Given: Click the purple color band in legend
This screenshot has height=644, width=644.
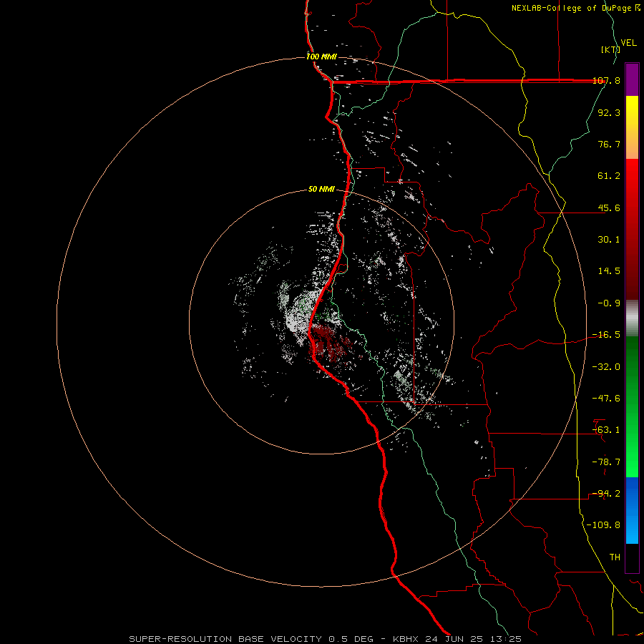Looking at the screenshot, I should tap(632, 79).
